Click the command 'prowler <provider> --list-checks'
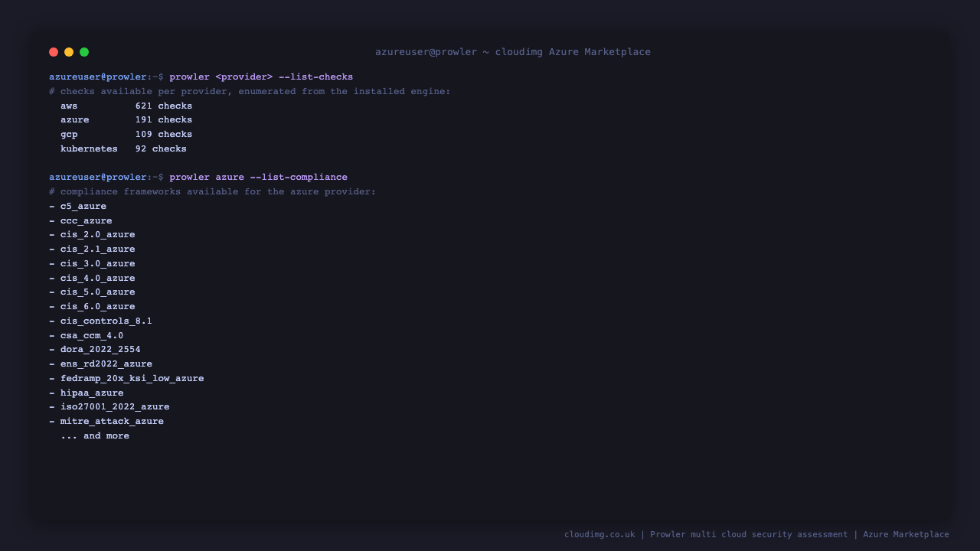The image size is (980, 551). [x=261, y=77]
